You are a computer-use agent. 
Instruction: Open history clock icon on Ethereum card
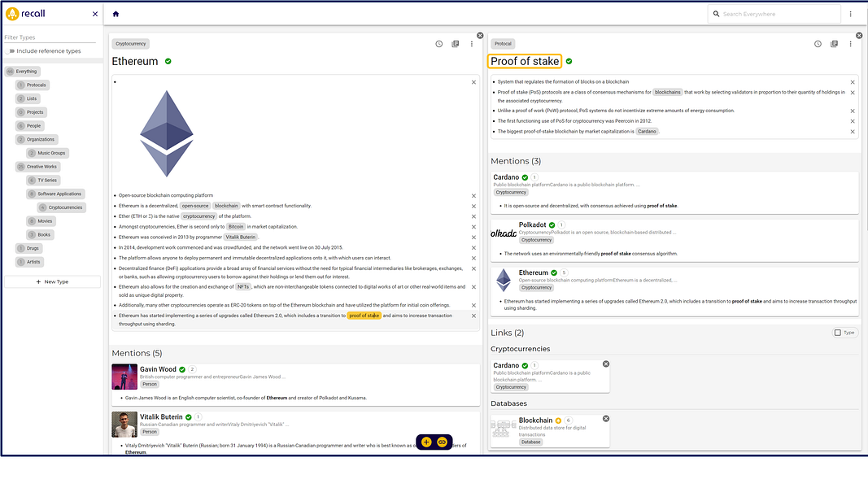pyautogui.click(x=439, y=44)
